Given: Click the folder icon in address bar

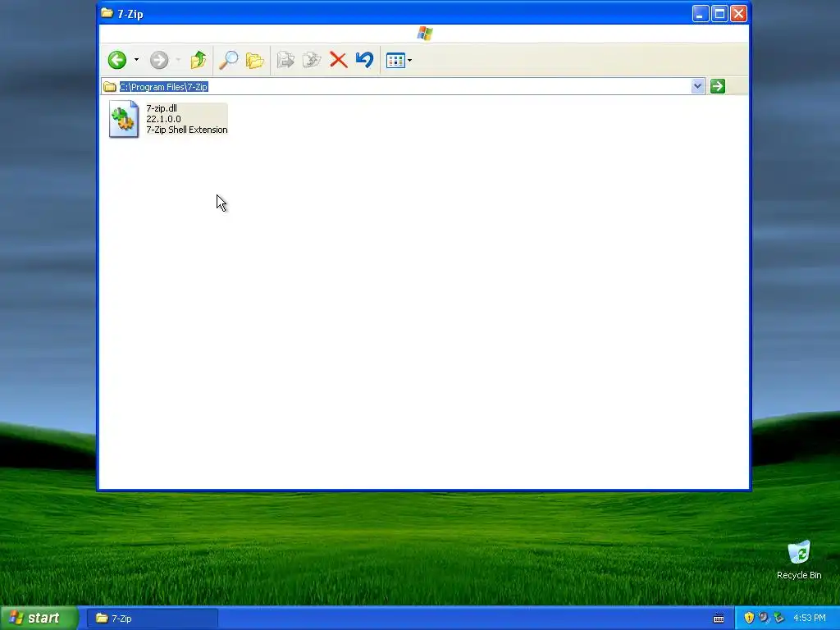Looking at the screenshot, I should click(x=110, y=87).
